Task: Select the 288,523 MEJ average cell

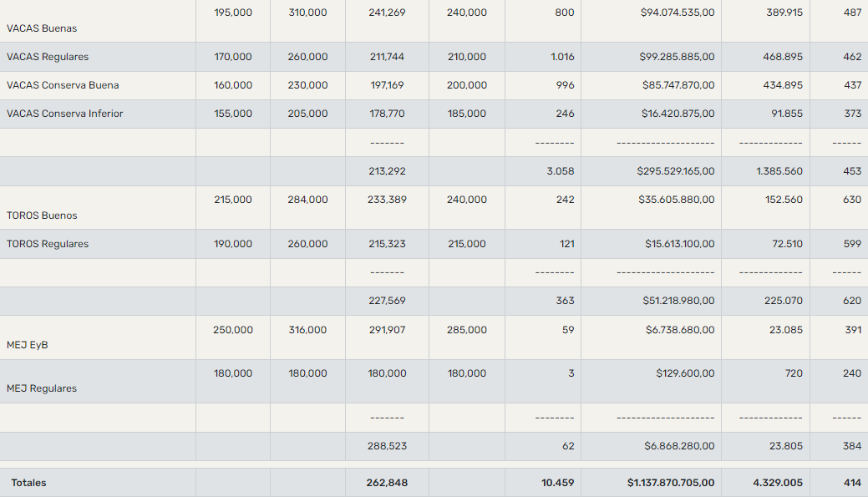Action: (387, 446)
